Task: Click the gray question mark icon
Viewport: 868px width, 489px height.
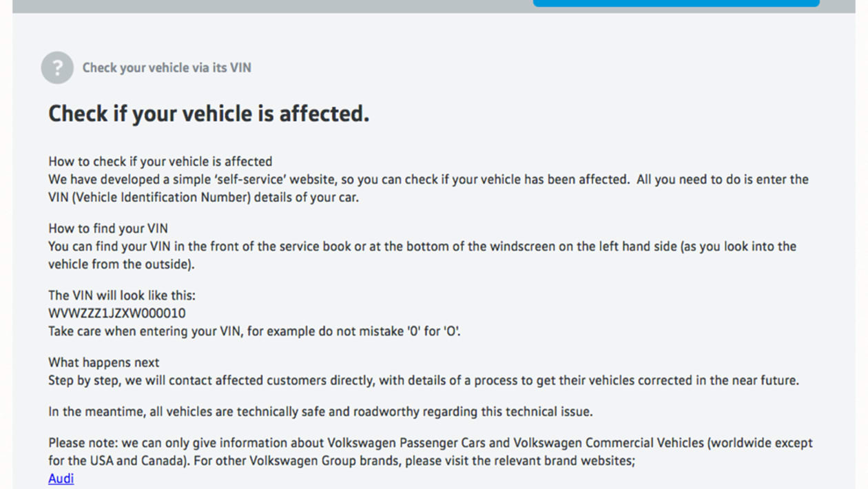Action: pyautogui.click(x=57, y=67)
